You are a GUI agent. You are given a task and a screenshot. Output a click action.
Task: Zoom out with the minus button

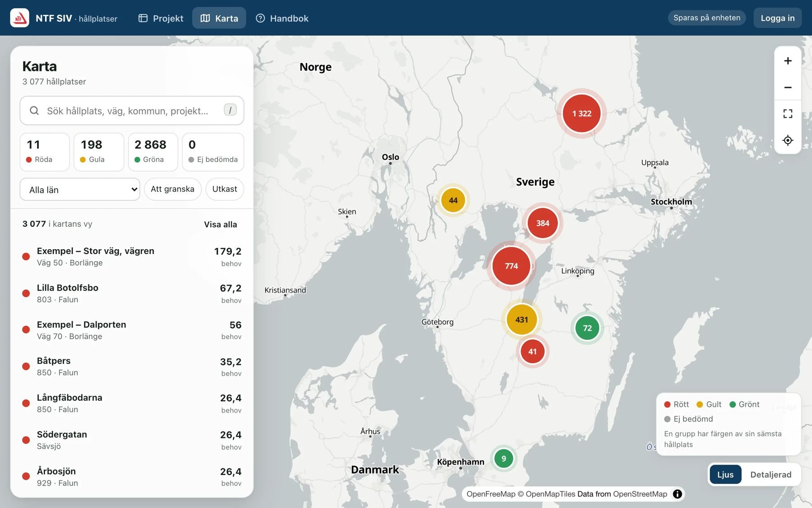(788, 87)
